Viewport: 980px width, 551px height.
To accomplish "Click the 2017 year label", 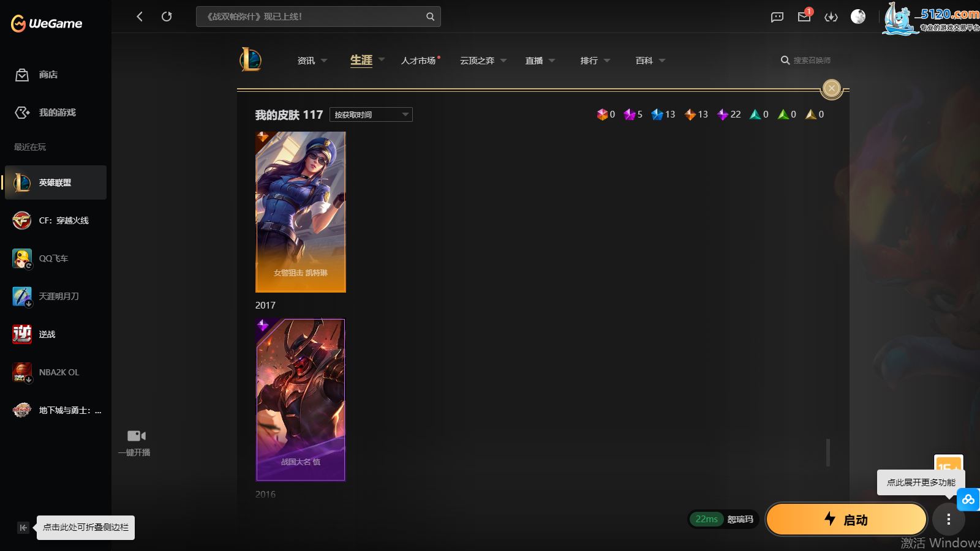I will 265,305.
